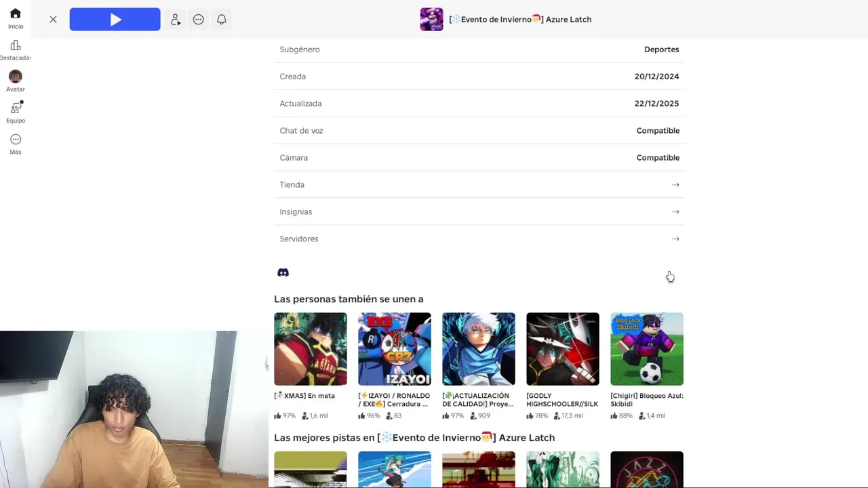Open the Avatar sidebar item
This screenshot has width=868, height=488.
tap(16, 81)
